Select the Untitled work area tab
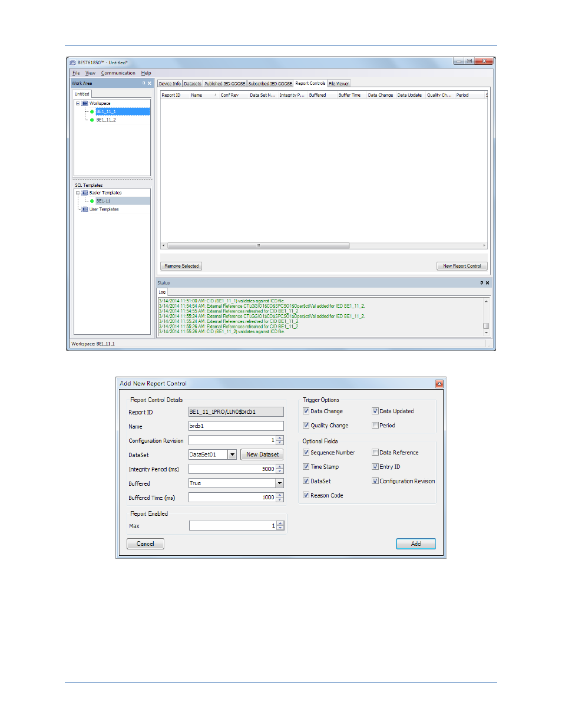The image size is (562, 728). pos(82,94)
